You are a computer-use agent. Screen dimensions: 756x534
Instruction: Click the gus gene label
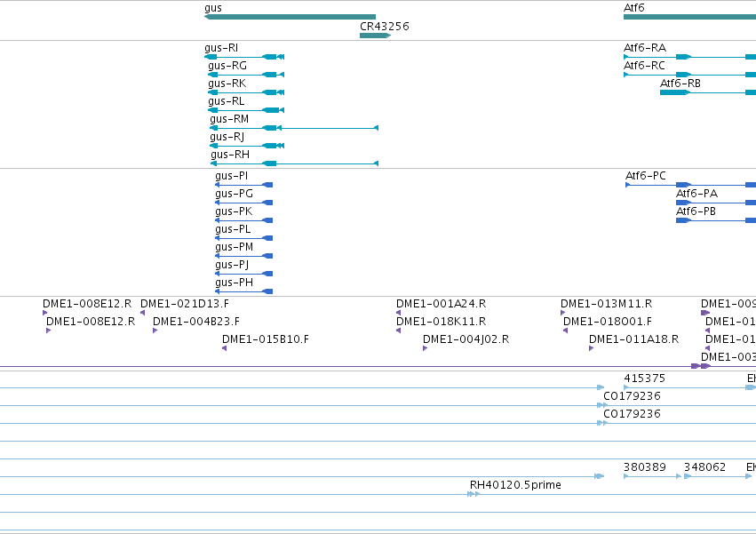click(213, 8)
